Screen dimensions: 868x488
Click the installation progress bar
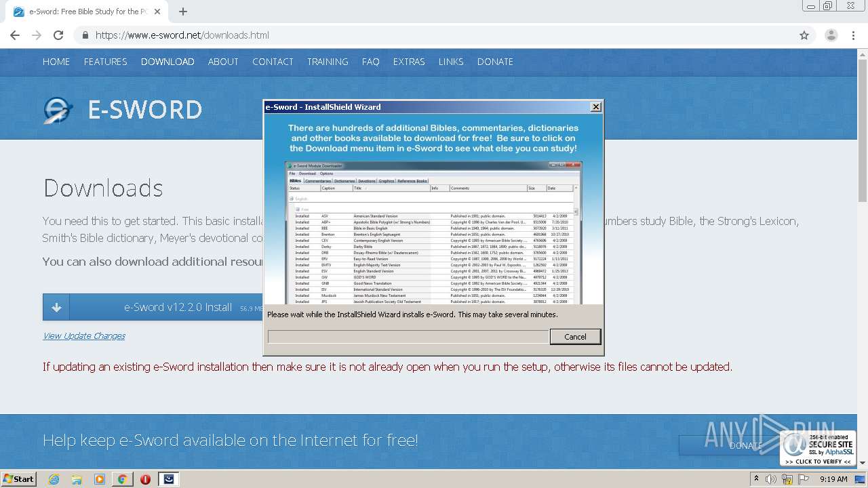[x=408, y=337]
